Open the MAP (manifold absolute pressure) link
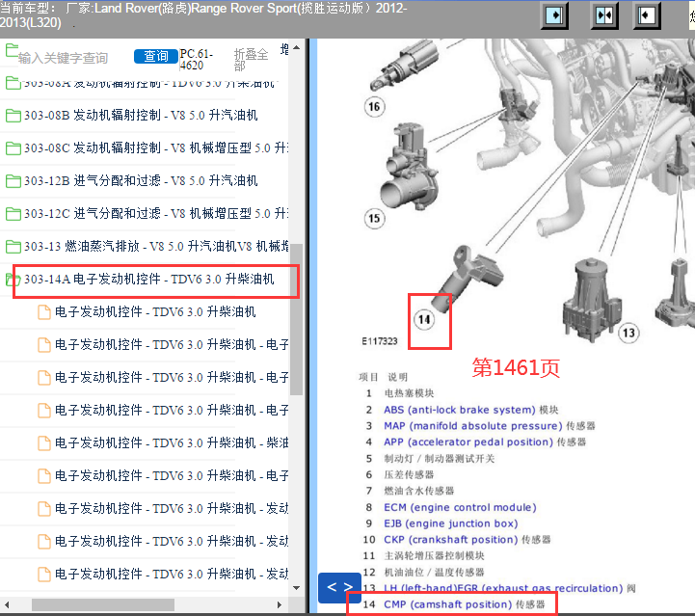695x616 pixels. tap(473, 426)
